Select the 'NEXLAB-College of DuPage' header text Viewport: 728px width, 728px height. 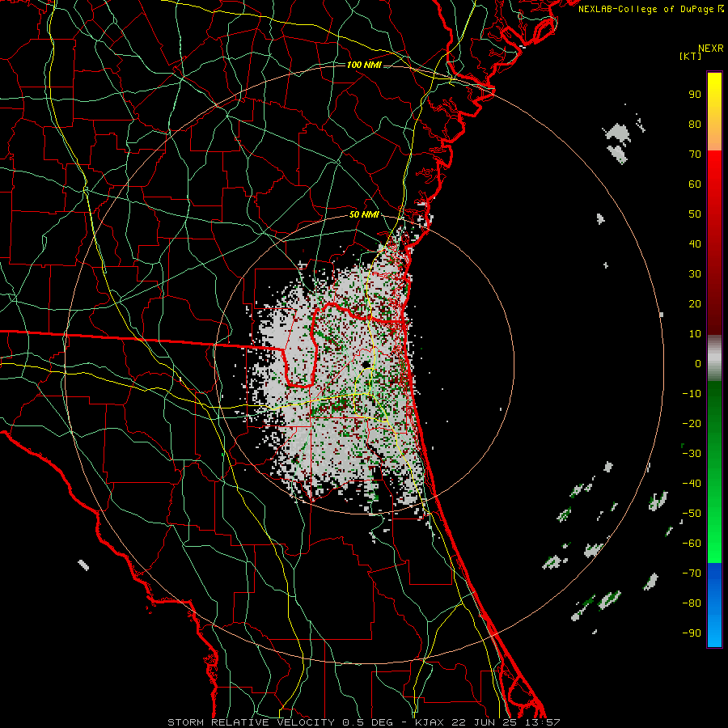pos(645,9)
